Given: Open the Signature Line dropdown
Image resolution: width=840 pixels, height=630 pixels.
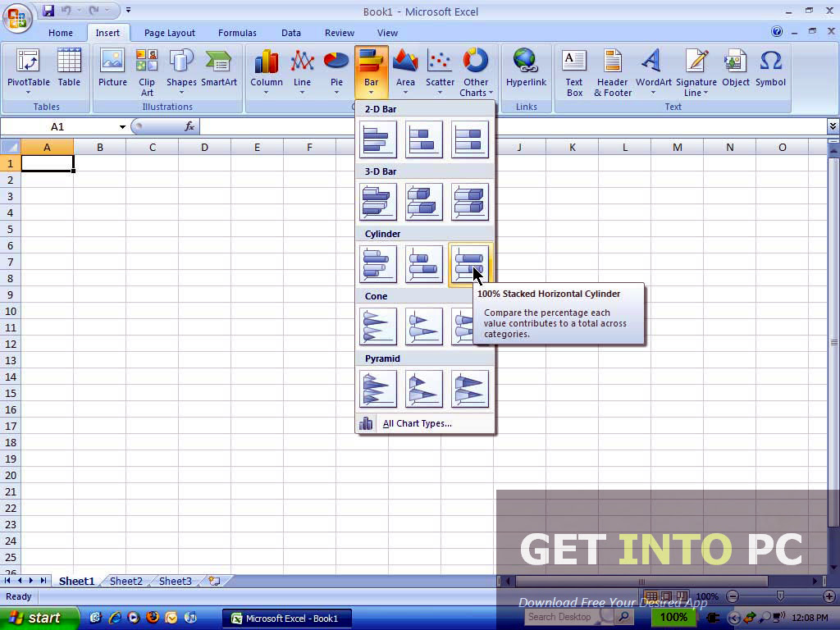Looking at the screenshot, I should click(x=696, y=72).
